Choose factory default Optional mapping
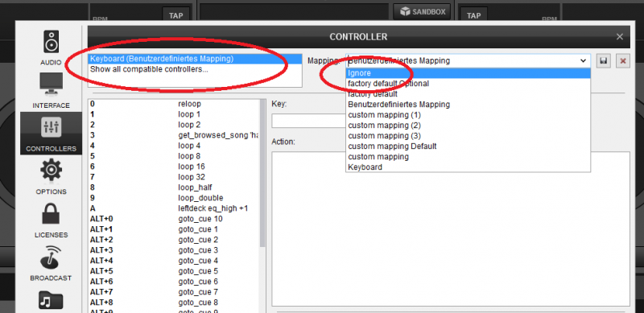 [x=469, y=84]
